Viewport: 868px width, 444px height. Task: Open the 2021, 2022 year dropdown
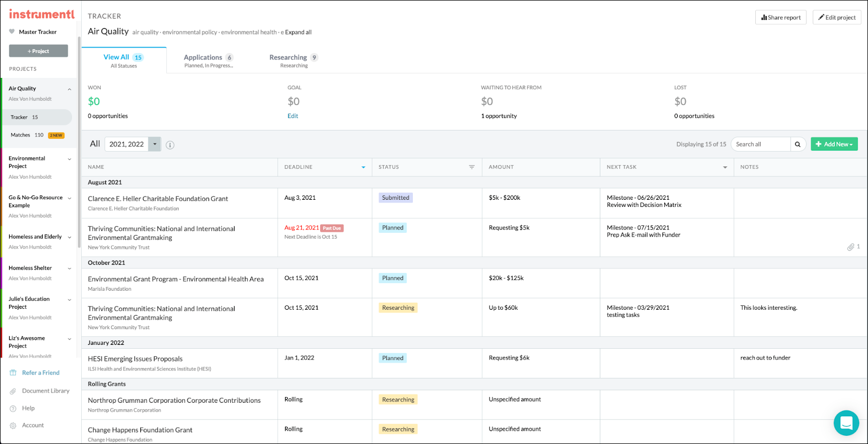tap(155, 144)
